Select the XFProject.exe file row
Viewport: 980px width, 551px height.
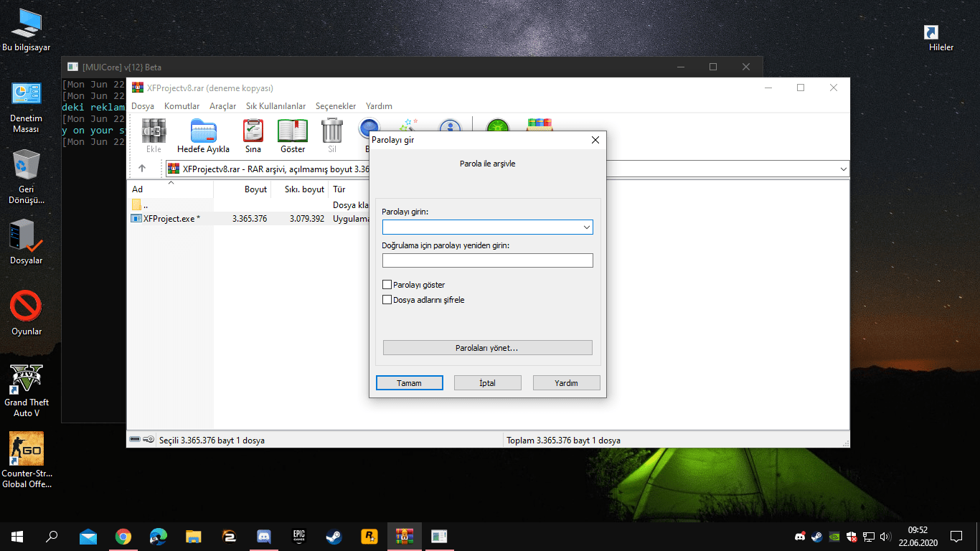click(250, 219)
